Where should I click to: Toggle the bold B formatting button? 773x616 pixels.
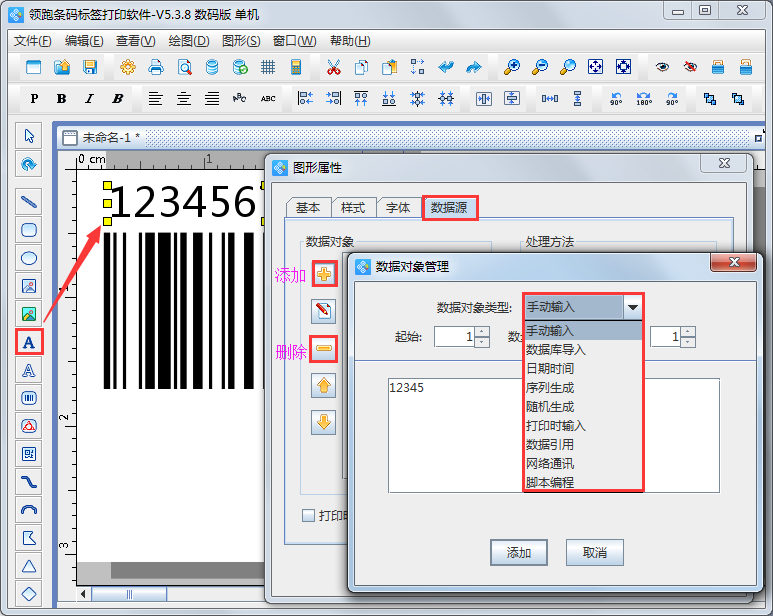[x=62, y=99]
